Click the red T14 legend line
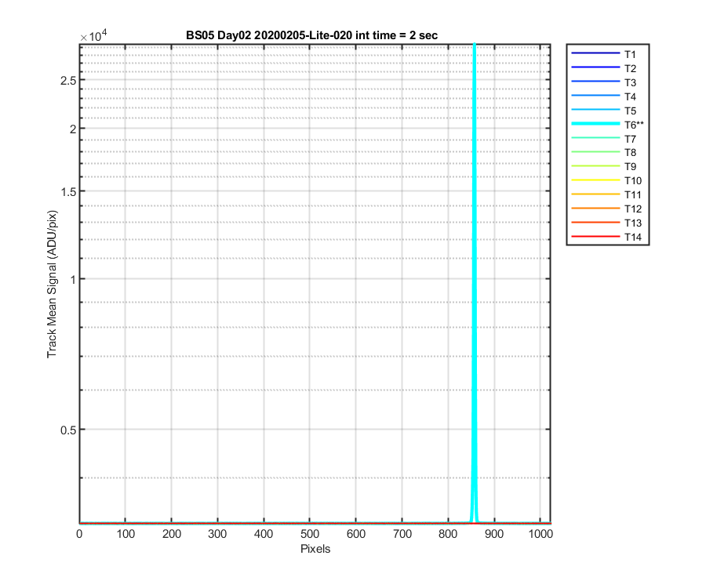This screenshot has height=588, width=706. [x=595, y=236]
